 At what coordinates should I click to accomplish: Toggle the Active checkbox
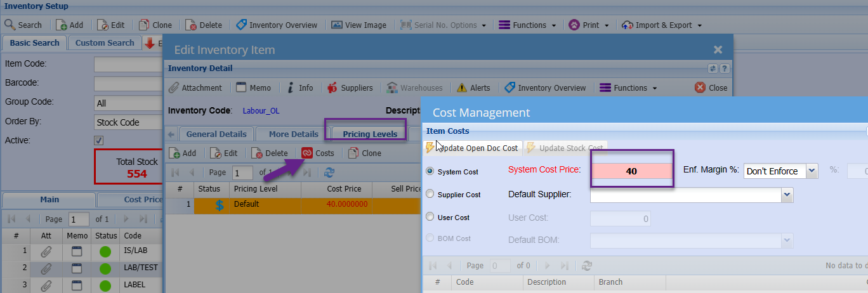[99, 140]
